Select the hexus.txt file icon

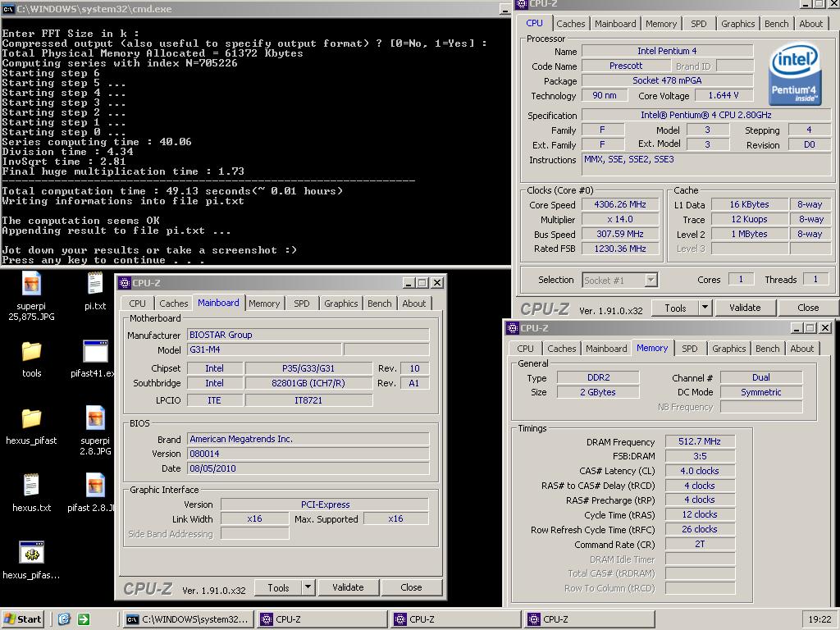31,486
